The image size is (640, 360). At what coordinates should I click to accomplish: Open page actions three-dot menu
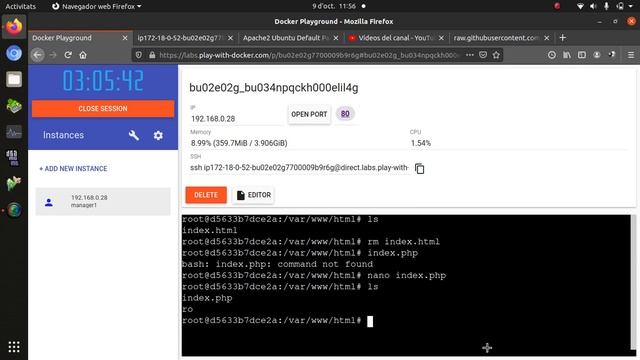[470, 55]
